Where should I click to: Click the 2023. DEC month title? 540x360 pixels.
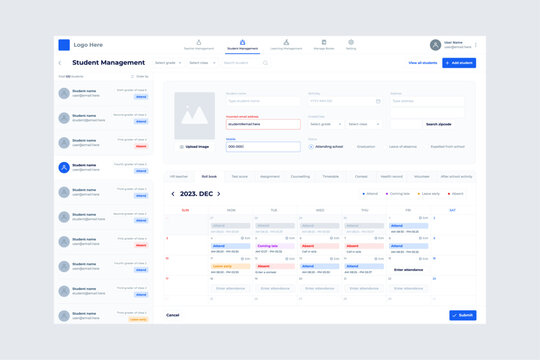click(x=196, y=194)
